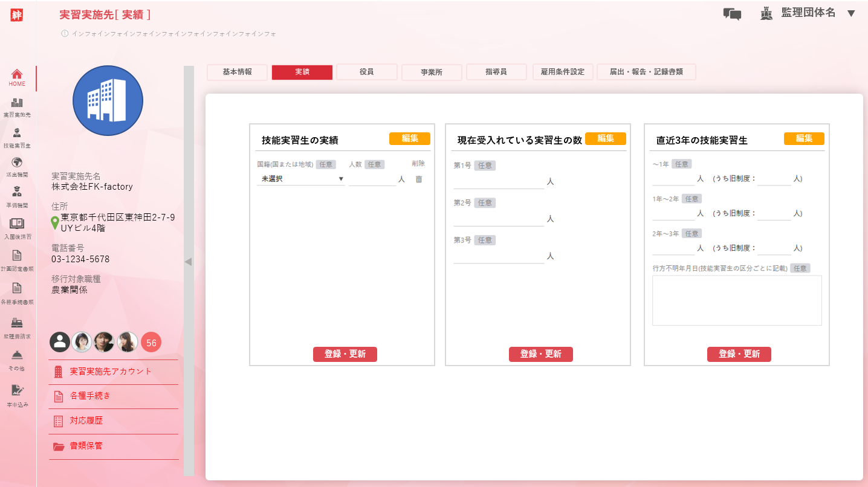This screenshot has width=868, height=487.
Task: Switch to the 基本情報 tab
Action: coord(237,72)
